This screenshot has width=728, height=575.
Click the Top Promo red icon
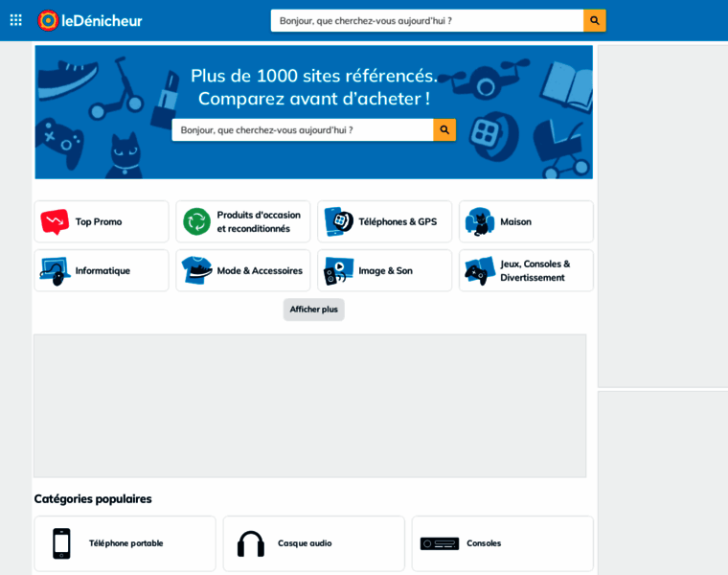coord(55,222)
